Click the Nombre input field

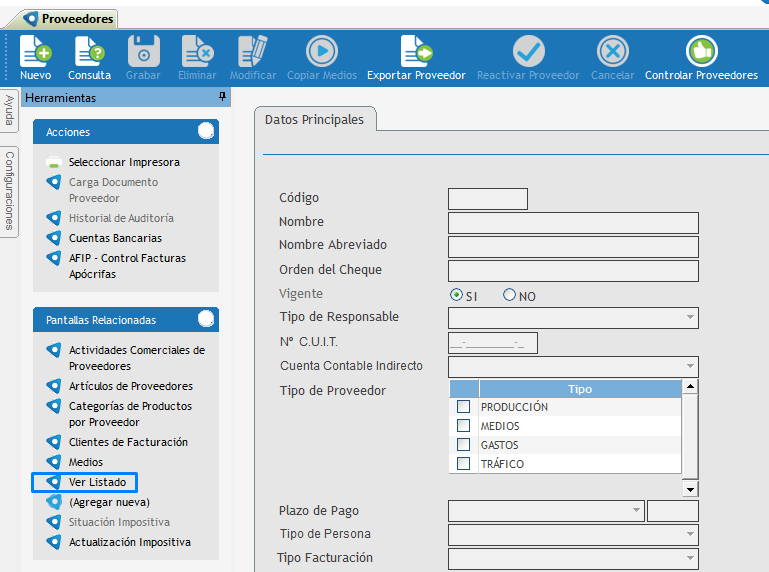click(x=573, y=222)
